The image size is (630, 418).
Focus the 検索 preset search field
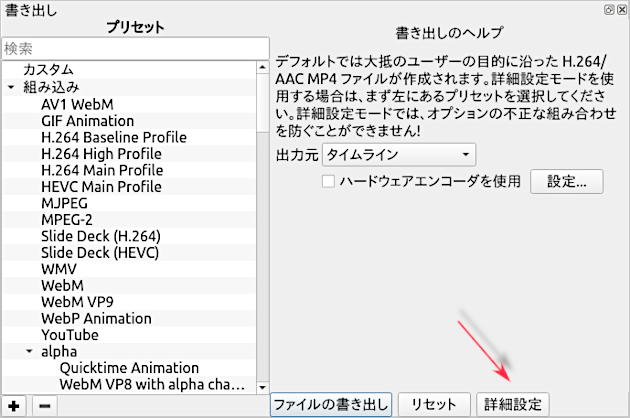tap(135, 49)
